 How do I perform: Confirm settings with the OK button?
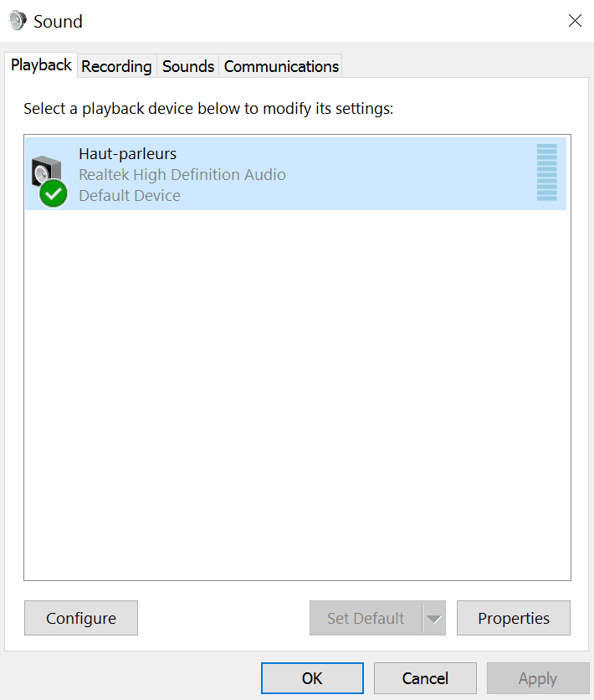point(312,677)
